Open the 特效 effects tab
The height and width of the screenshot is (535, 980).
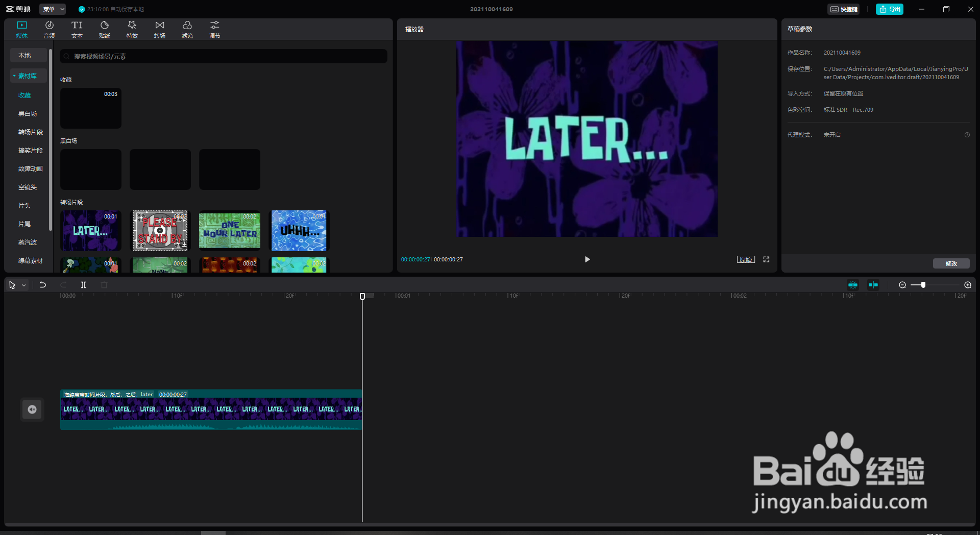(x=132, y=30)
